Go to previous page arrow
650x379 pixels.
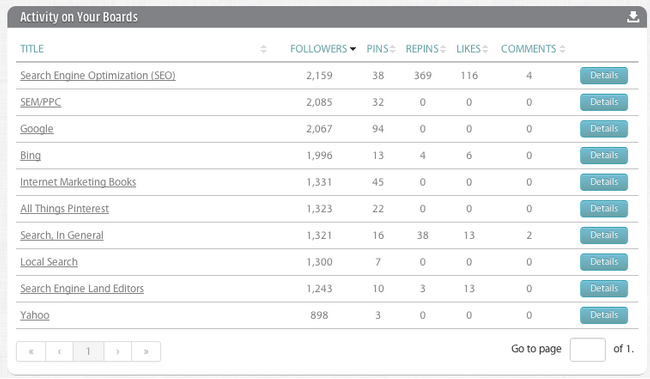tap(59, 352)
